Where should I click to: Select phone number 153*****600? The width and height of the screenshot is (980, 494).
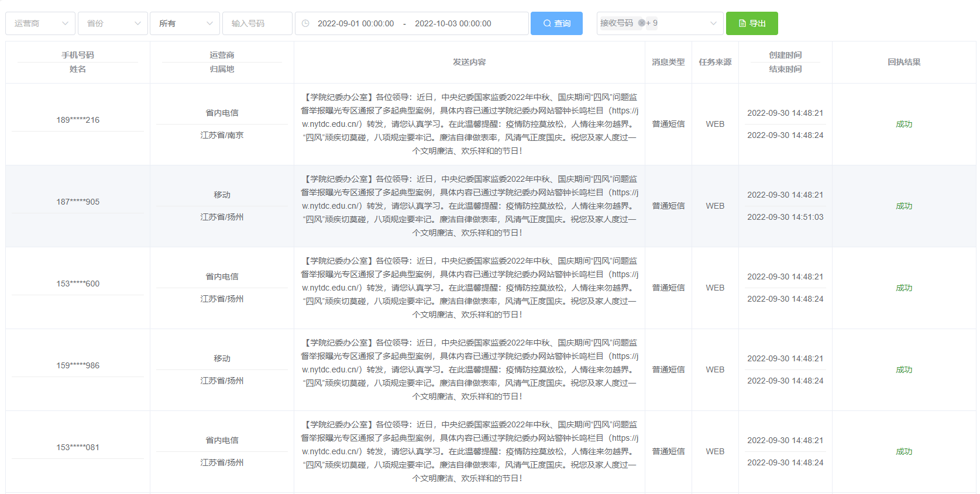point(78,284)
